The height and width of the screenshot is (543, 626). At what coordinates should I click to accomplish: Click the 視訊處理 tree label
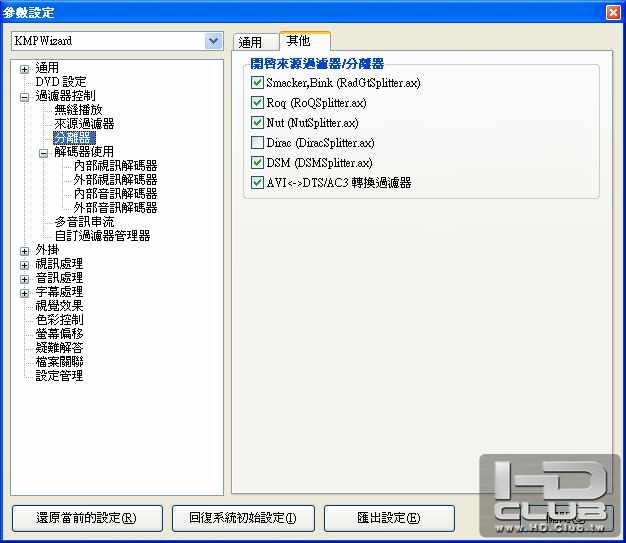click(59, 264)
